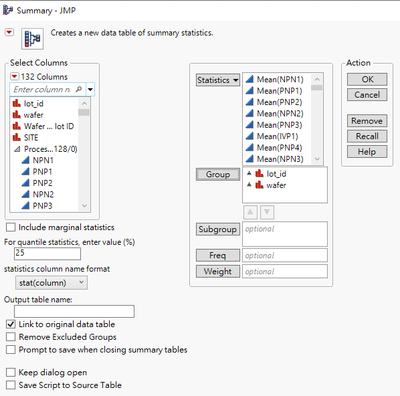Select Mean(NPN1) in statistics list
Image resolution: width=400 pixels, height=396 pixels.
click(280, 79)
